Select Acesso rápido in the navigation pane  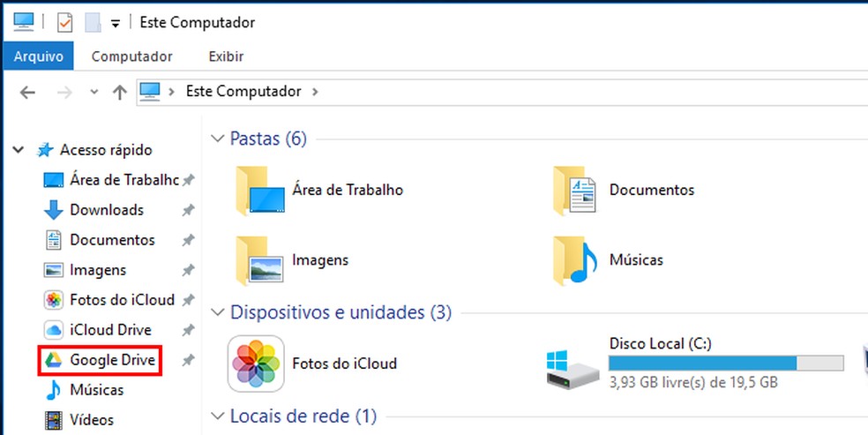(x=106, y=150)
